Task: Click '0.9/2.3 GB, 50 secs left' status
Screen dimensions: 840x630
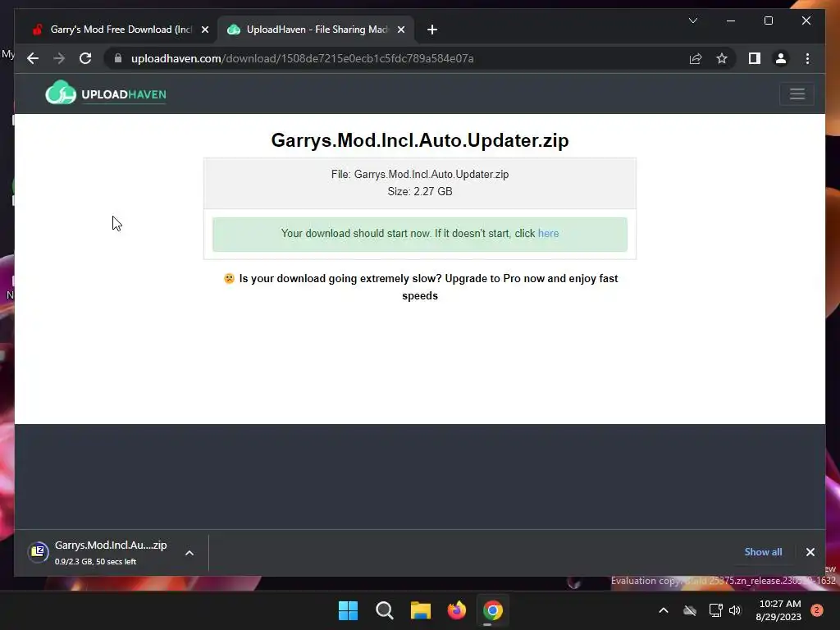Action: pyautogui.click(x=95, y=561)
